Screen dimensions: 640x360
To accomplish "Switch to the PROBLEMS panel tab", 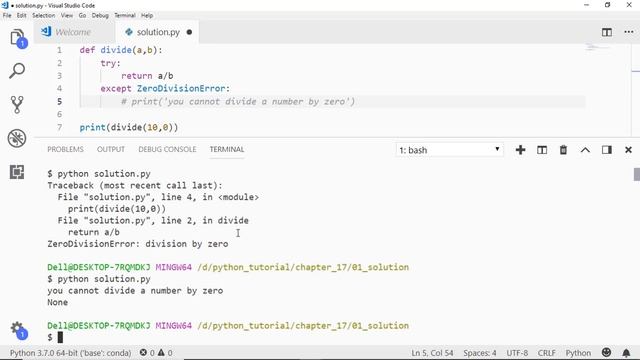I will pyautogui.click(x=65, y=149).
